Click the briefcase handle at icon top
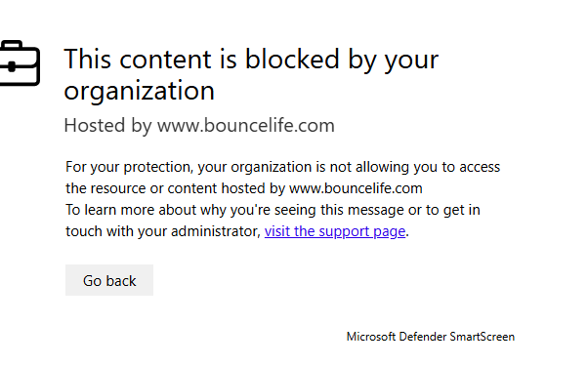588x365 pixels. 12,45
